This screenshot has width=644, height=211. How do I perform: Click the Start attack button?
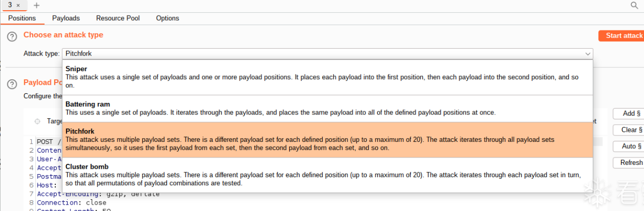623,36
